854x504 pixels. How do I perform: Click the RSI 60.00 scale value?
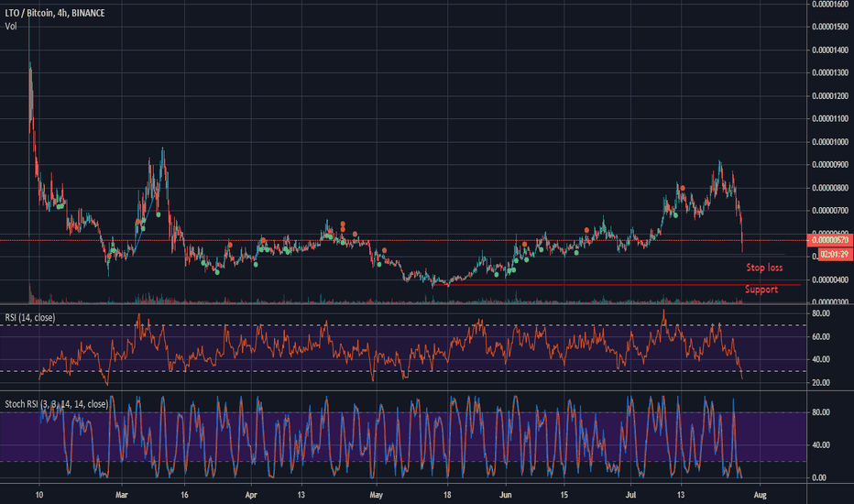(x=821, y=336)
